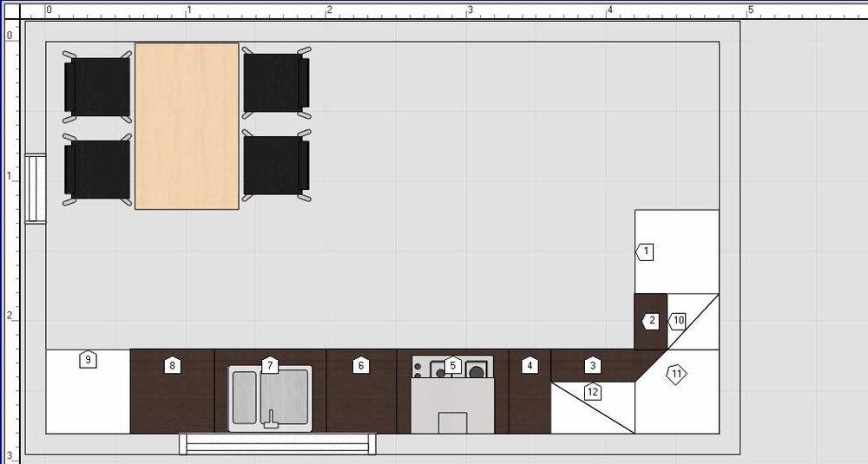The height and width of the screenshot is (464, 868).
Task: Click the vertical ruler at mark 2
Action: (x=10, y=316)
